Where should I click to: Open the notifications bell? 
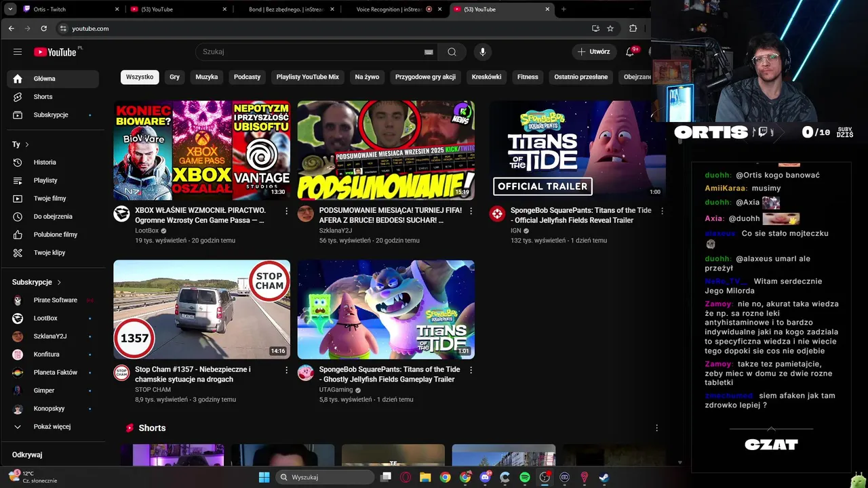click(630, 52)
